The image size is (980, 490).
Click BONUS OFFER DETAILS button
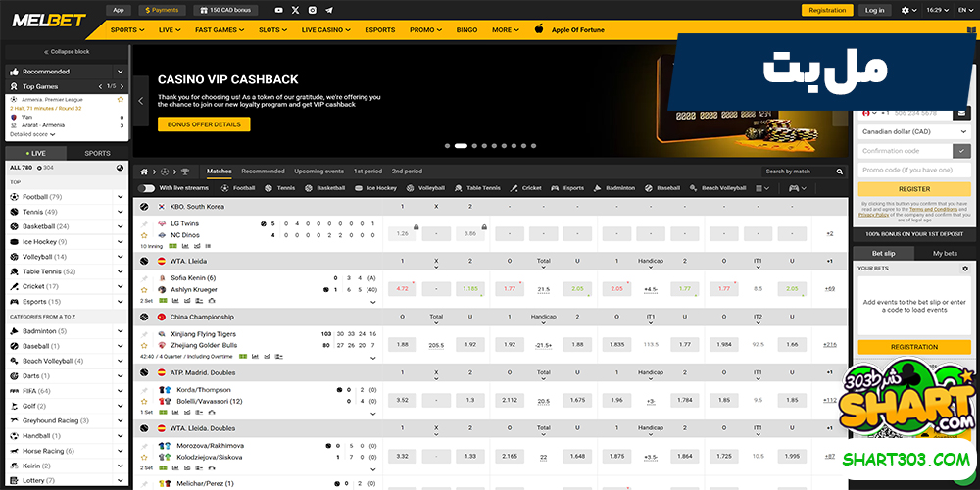click(204, 124)
